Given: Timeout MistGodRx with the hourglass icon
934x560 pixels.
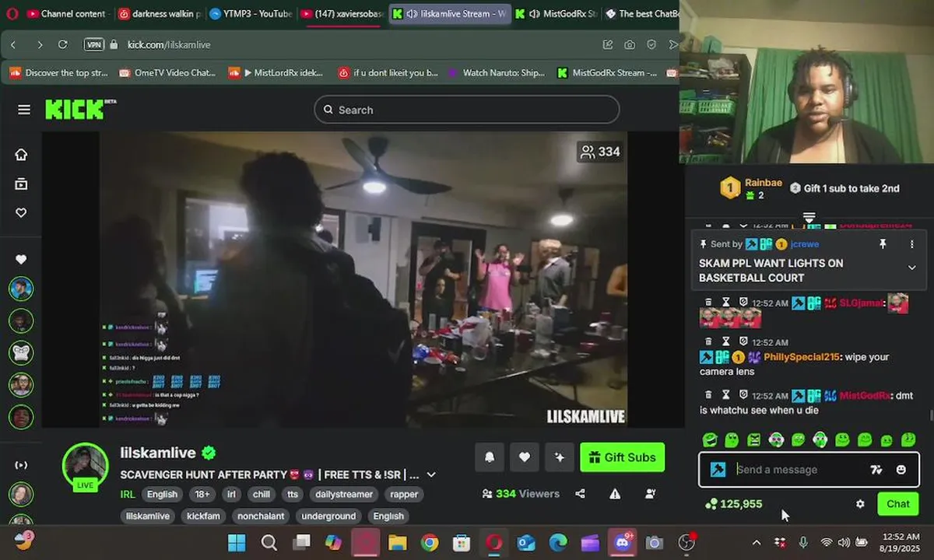Looking at the screenshot, I should (x=725, y=395).
